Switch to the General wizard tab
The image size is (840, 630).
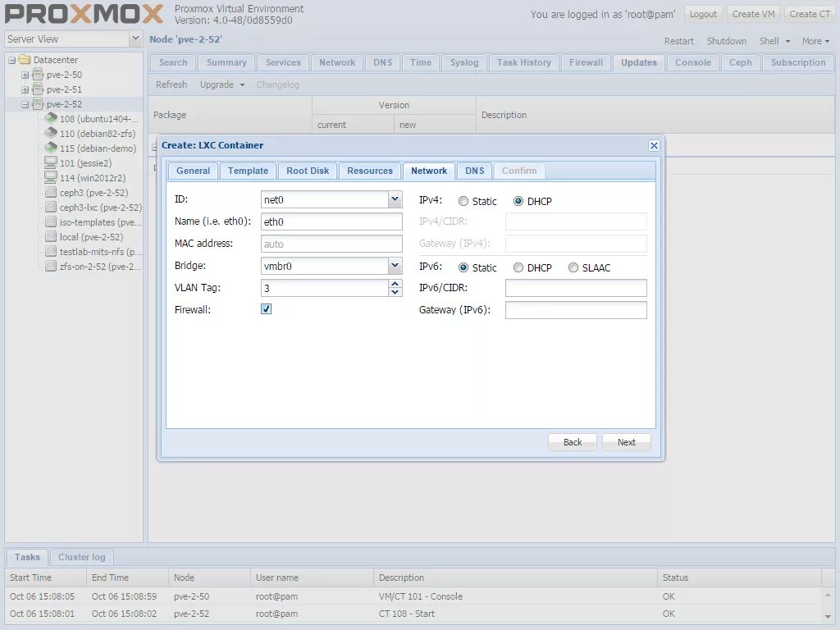coord(193,171)
